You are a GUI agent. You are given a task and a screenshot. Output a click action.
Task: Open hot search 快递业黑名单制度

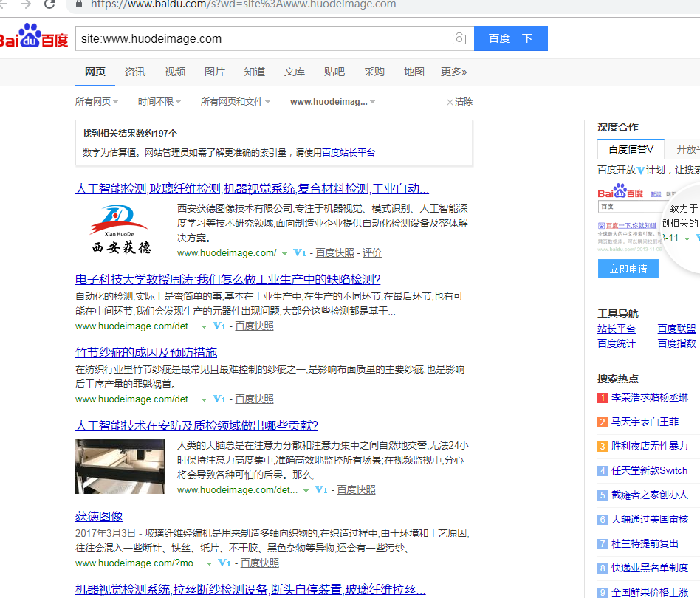coord(650,568)
